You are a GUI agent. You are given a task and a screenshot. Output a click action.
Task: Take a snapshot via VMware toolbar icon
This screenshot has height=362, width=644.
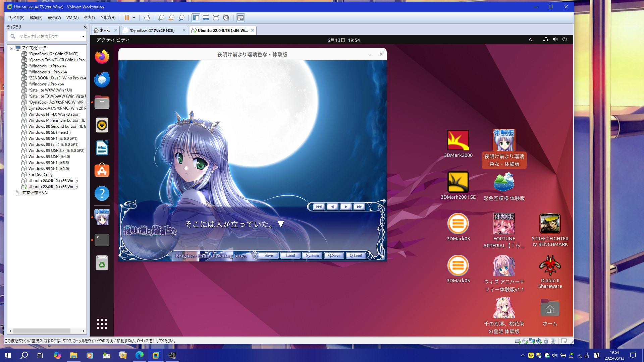[x=161, y=18]
